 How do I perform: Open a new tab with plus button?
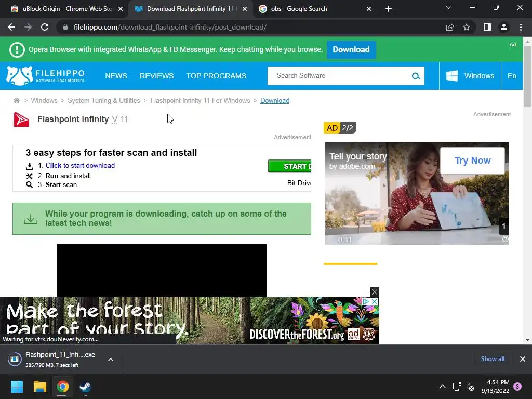[389, 9]
